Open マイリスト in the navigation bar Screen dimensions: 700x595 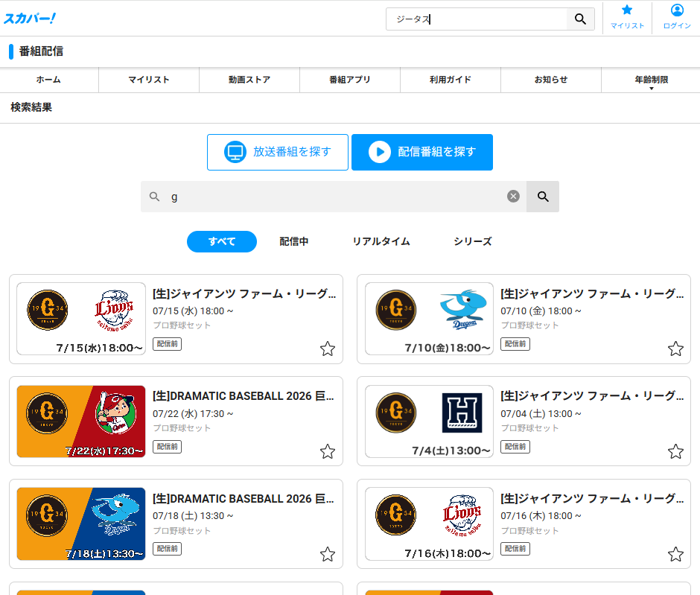click(149, 80)
